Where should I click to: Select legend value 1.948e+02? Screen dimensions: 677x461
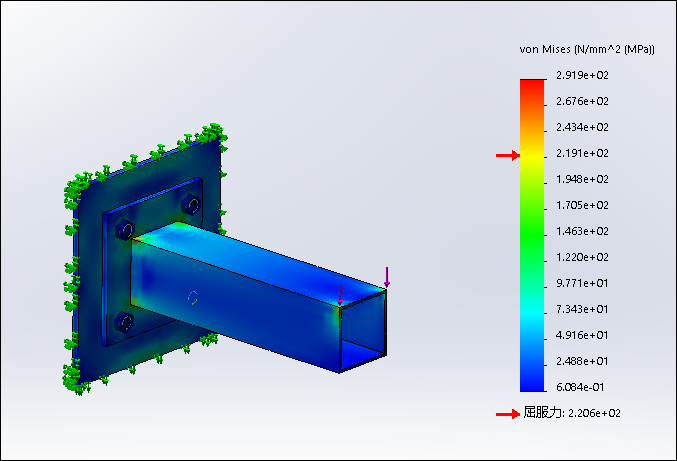pyautogui.click(x=582, y=179)
